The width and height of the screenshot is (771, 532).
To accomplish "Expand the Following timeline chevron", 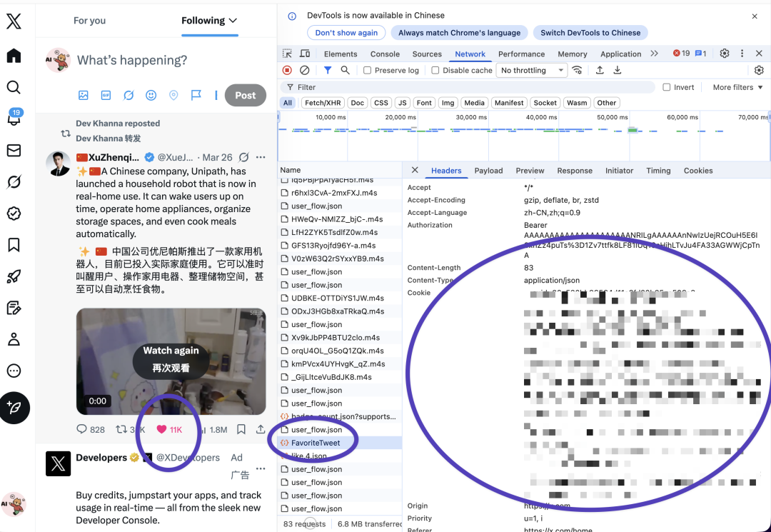I will pyautogui.click(x=233, y=21).
